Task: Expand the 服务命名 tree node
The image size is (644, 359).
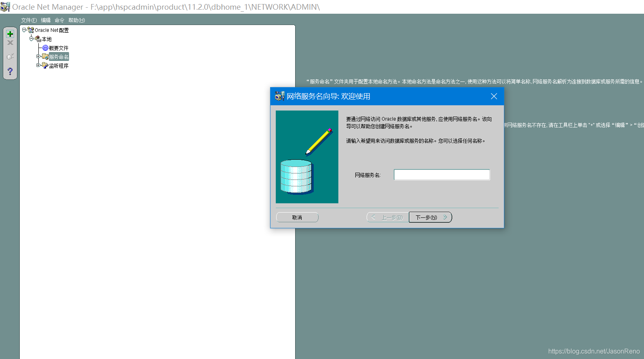Action: point(38,56)
